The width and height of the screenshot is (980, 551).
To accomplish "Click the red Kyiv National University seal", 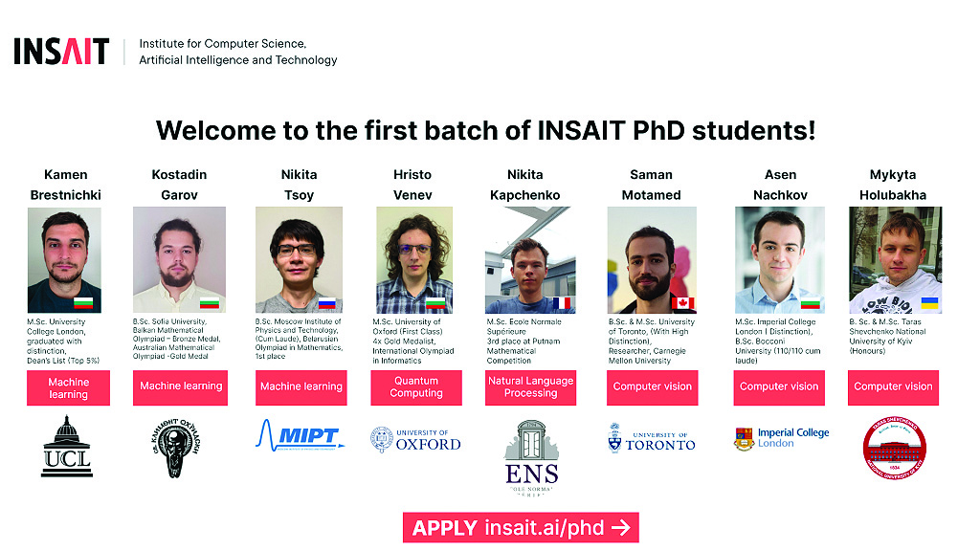I will (x=895, y=448).
